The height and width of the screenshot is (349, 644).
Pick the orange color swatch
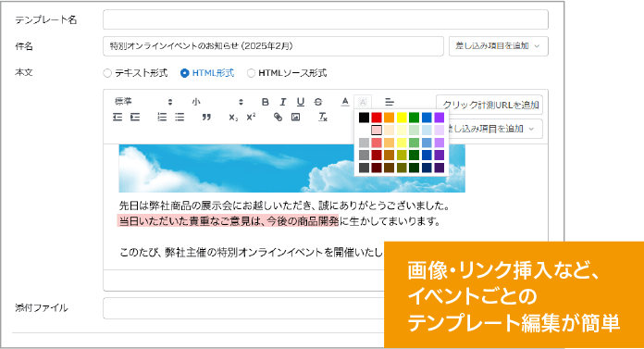pyautogui.click(x=389, y=118)
